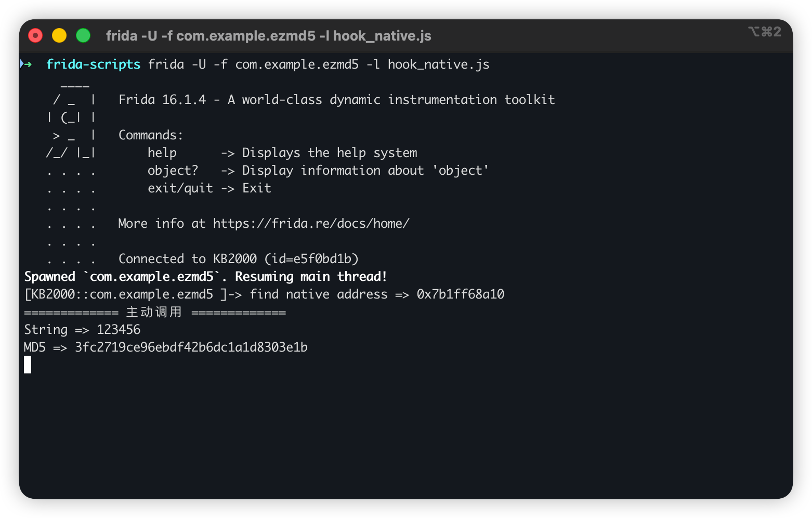
Task: Click the ⌥⌘2 shortcut indicator
Action: [x=764, y=32]
